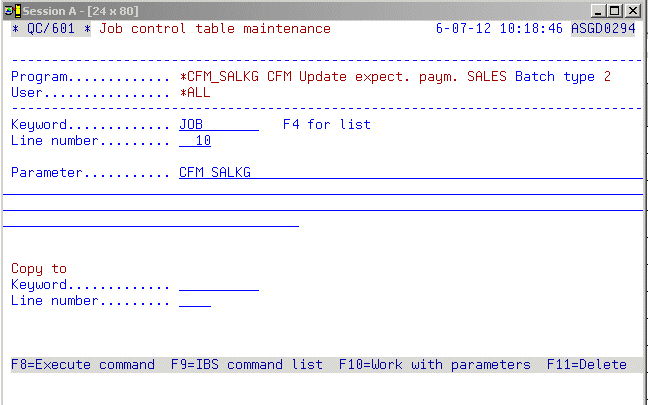Maximize the Session A terminal window
Image resolution: width=648 pixels, height=405 pixels.
click(616, 9)
